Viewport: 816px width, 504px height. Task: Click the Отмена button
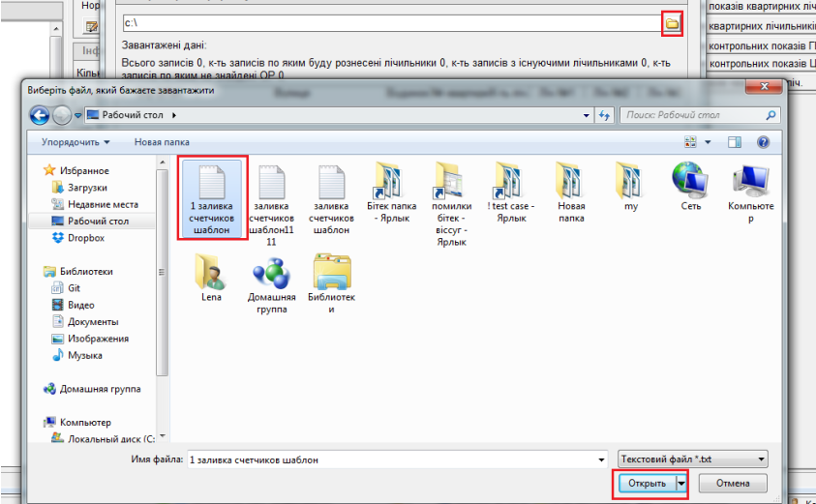point(733,483)
